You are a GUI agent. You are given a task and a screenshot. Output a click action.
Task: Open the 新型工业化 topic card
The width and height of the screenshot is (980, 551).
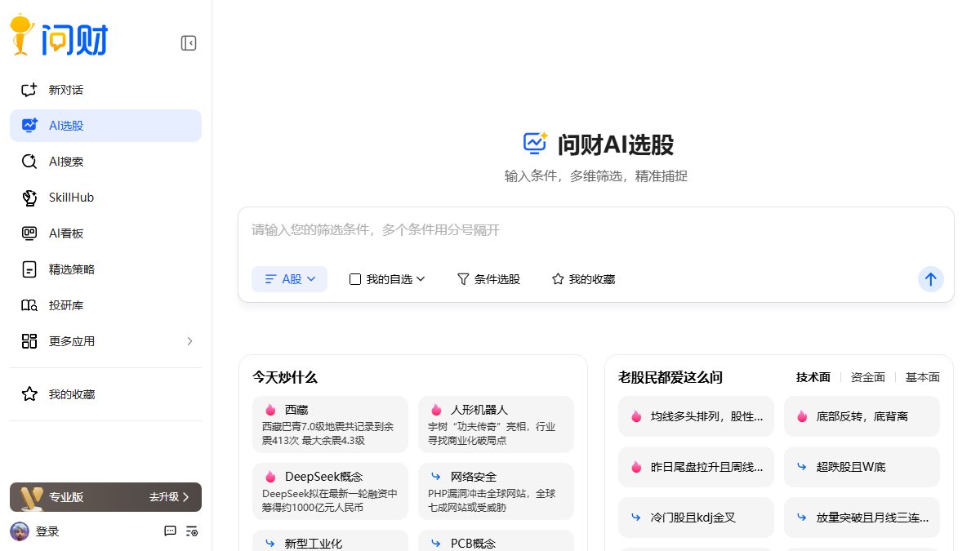(x=330, y=540)
